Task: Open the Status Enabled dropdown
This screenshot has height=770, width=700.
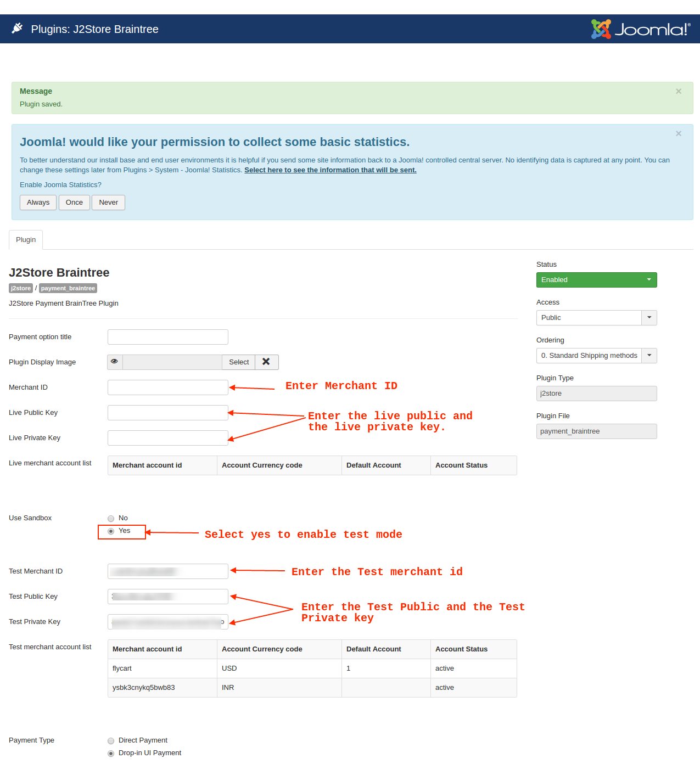Action: [x=596, y=280]
